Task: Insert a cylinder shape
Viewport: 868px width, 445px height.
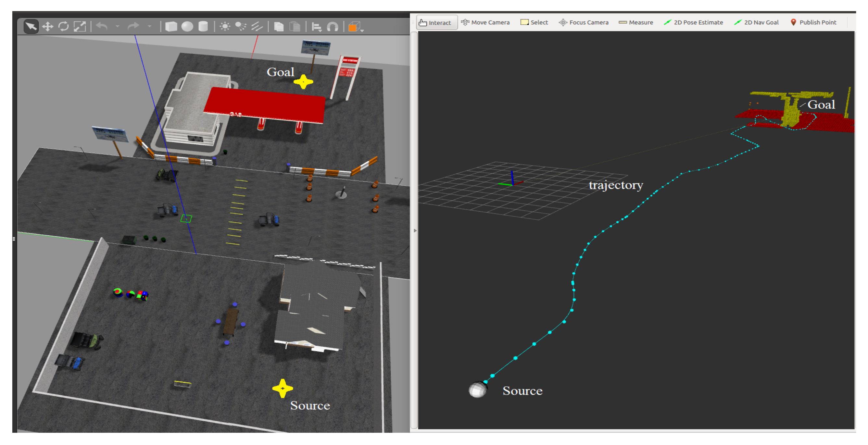Action: (203, 27)
